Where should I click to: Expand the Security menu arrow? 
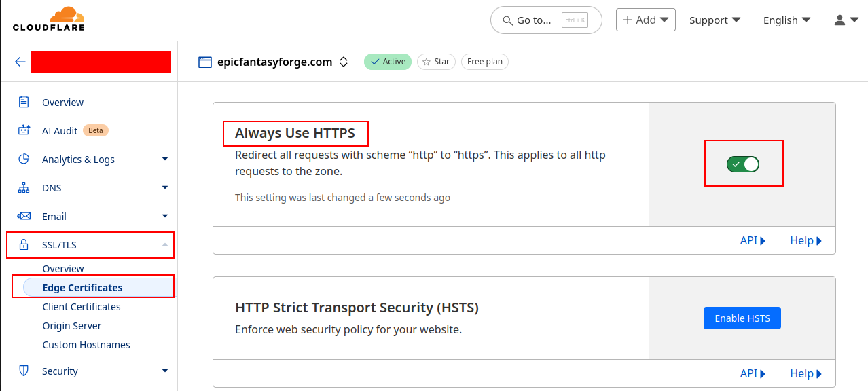click(164, 371)
